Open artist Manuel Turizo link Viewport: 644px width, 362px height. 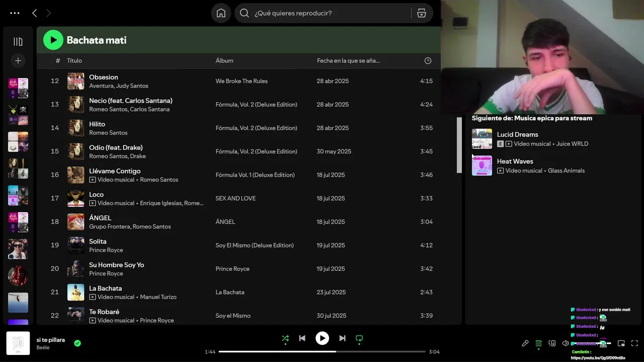click(x=158, y=297)
